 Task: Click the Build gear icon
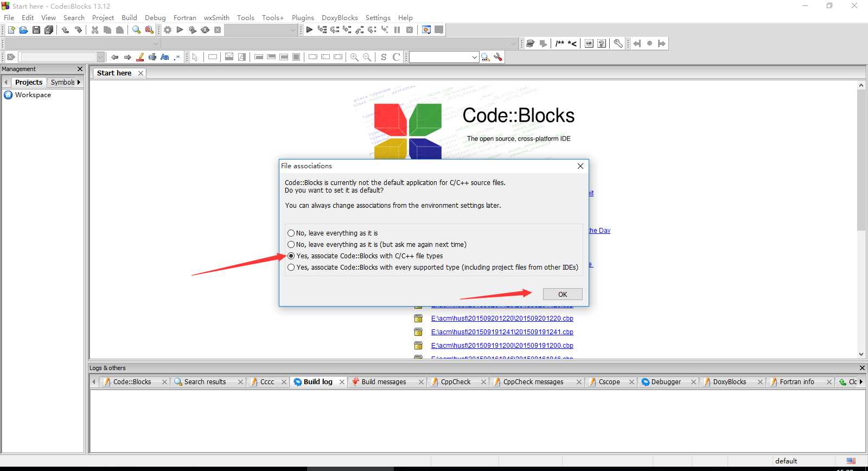click(x=168, y=30)
